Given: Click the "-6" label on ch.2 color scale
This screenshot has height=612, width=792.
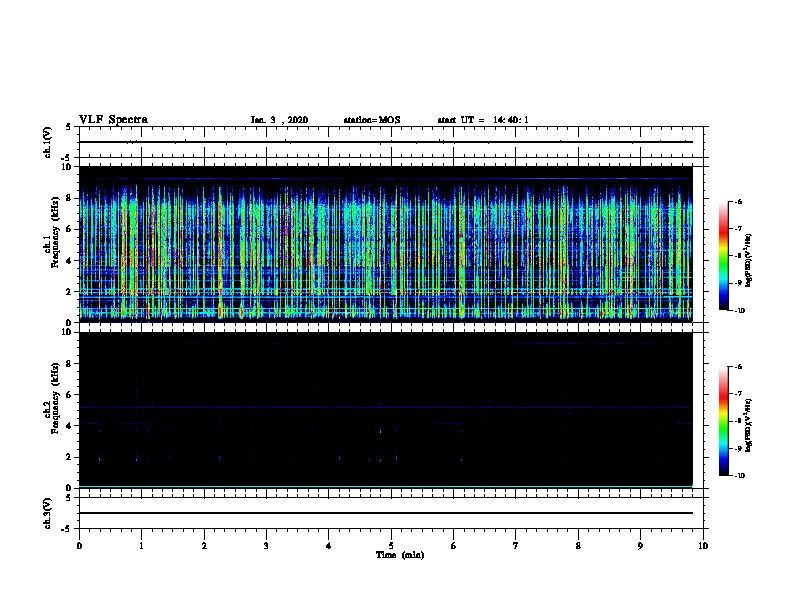Looking at the screenshot, I should click(x=738, y=367).
